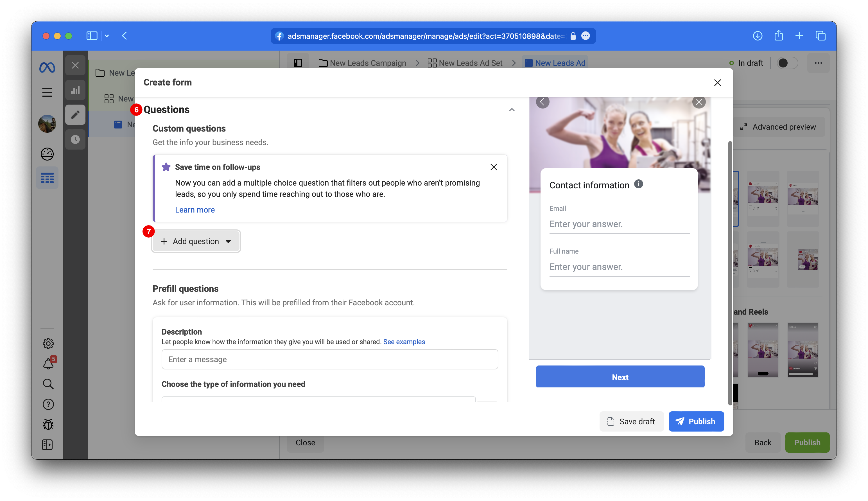Open notifications bell with 5 badge
Screen dimensions: 868x501
[48, 364]
